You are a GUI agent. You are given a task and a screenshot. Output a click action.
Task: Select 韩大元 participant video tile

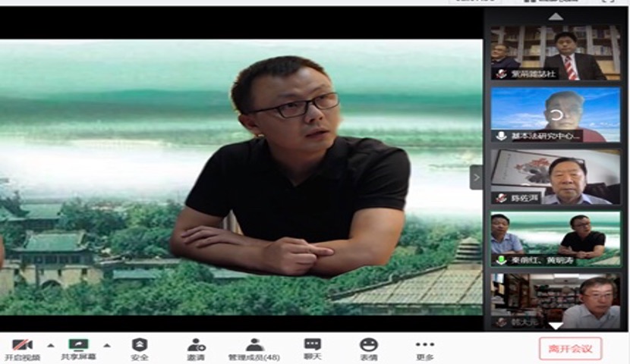click(x=555, y=300)
